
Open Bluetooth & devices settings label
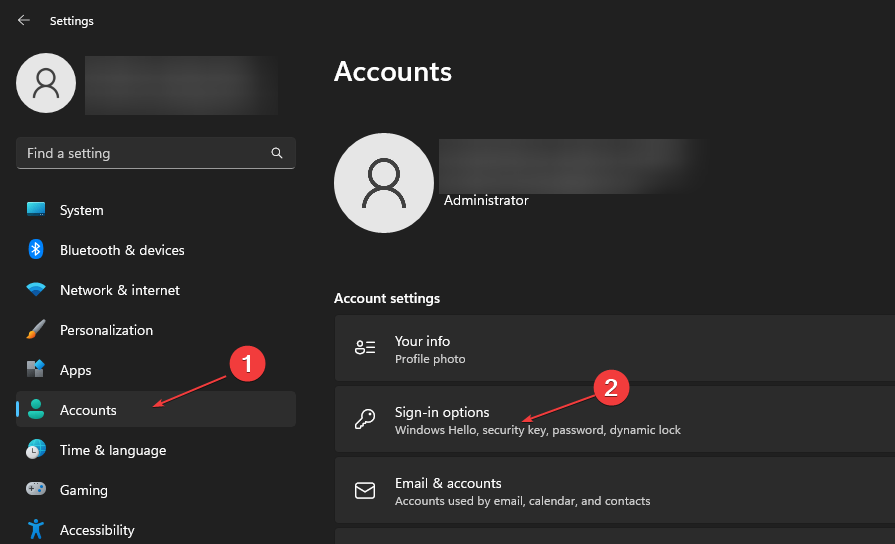point(122,250)
